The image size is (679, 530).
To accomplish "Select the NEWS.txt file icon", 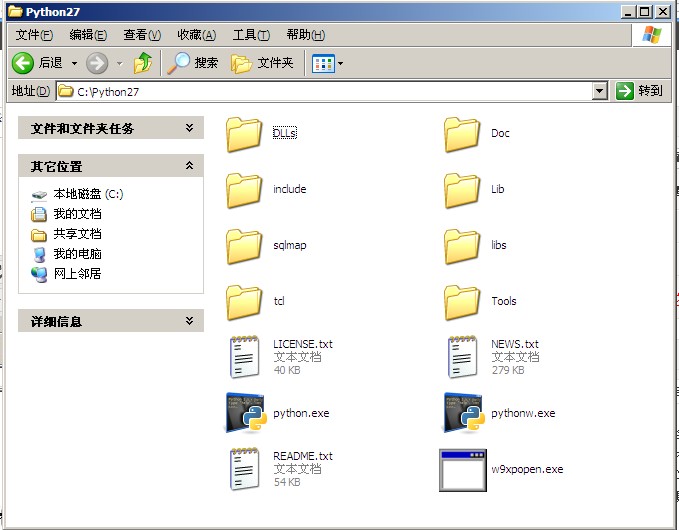I will (463, 357).
